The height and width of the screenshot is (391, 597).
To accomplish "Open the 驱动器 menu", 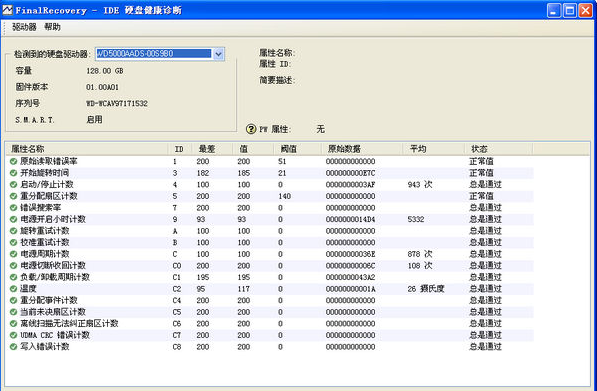I will [x=24, y=27].
